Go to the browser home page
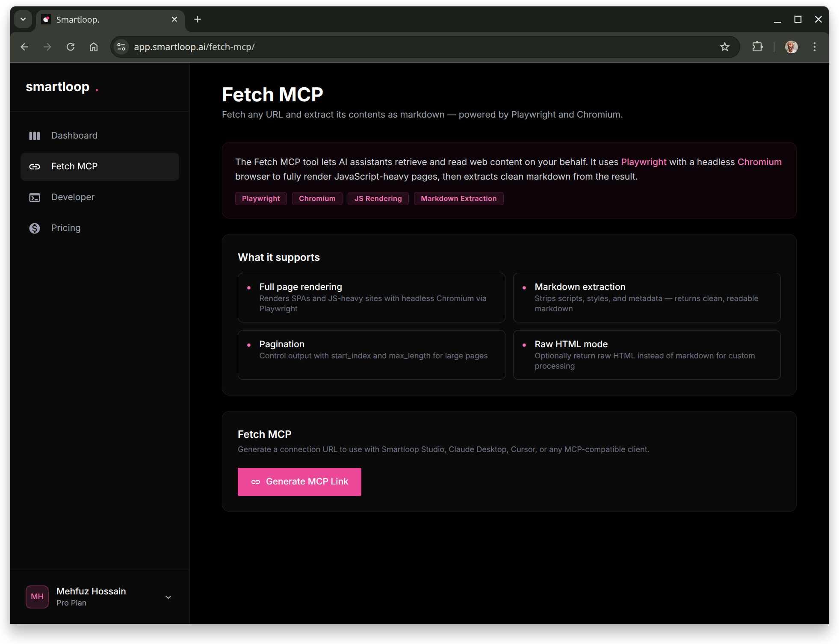The height and width of the screenshot is (644, 839). click(94, 47)
